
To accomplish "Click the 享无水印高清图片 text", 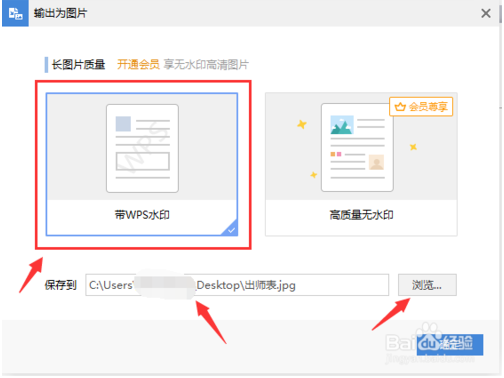I will [206, 64].
